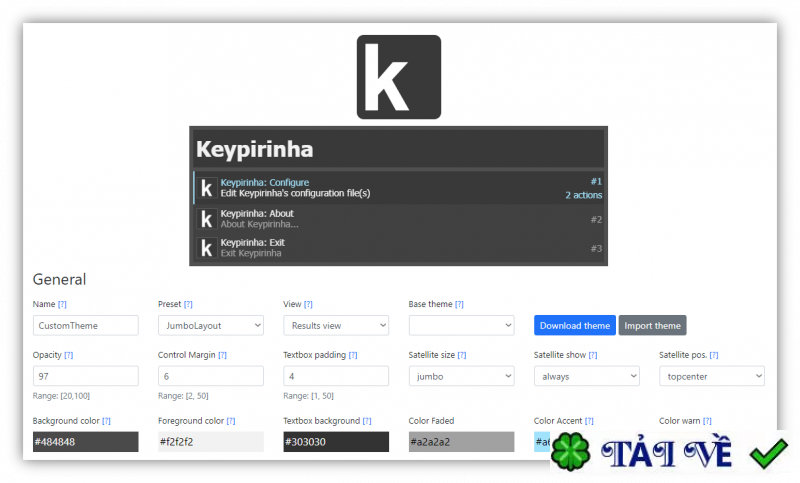Click the Textbox padding field with value 4
Viewport: 800px width, 483px height.
336,376
